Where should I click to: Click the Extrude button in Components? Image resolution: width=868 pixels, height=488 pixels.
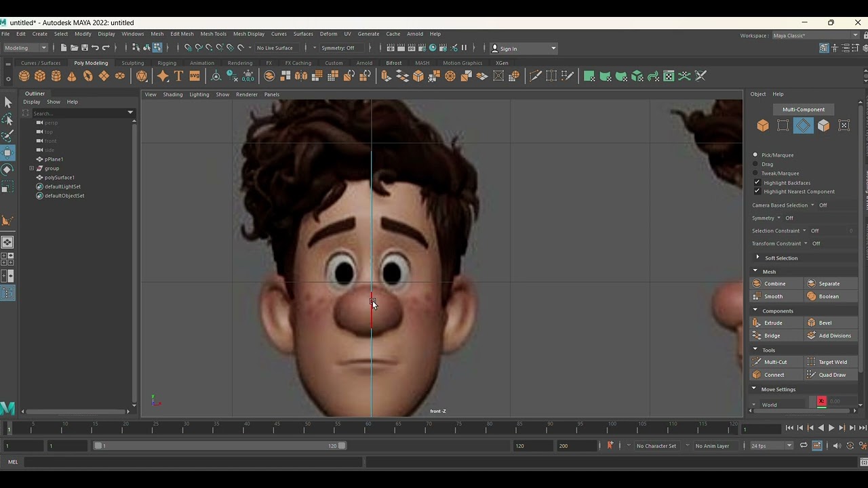point(776,323)
